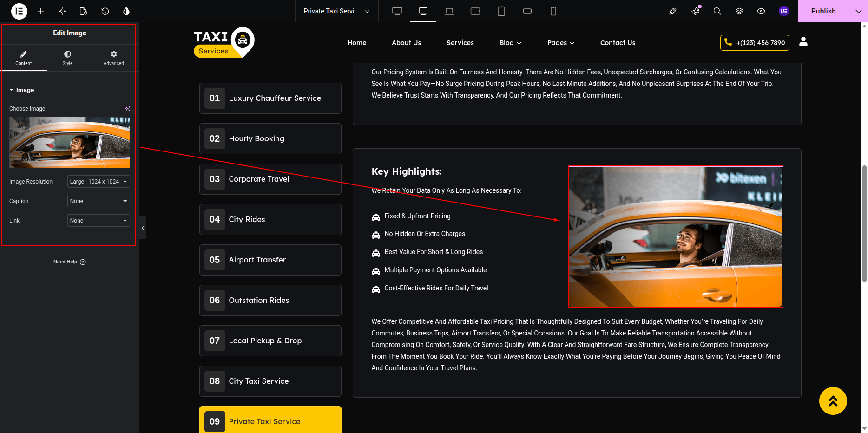The height and width of the screenshot is (433, 868).
Task: Open the Blog menu item
Action: tap(510, 43)
